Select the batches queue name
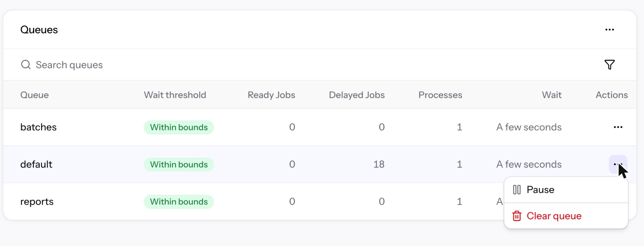 tap(39, 127)
